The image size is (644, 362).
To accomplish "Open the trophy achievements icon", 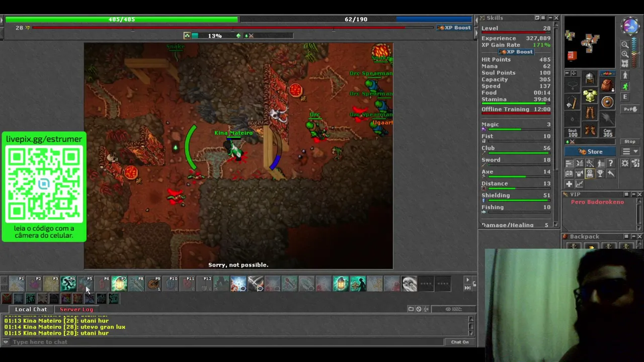I will pyautogui.click(x=600, y=173).
